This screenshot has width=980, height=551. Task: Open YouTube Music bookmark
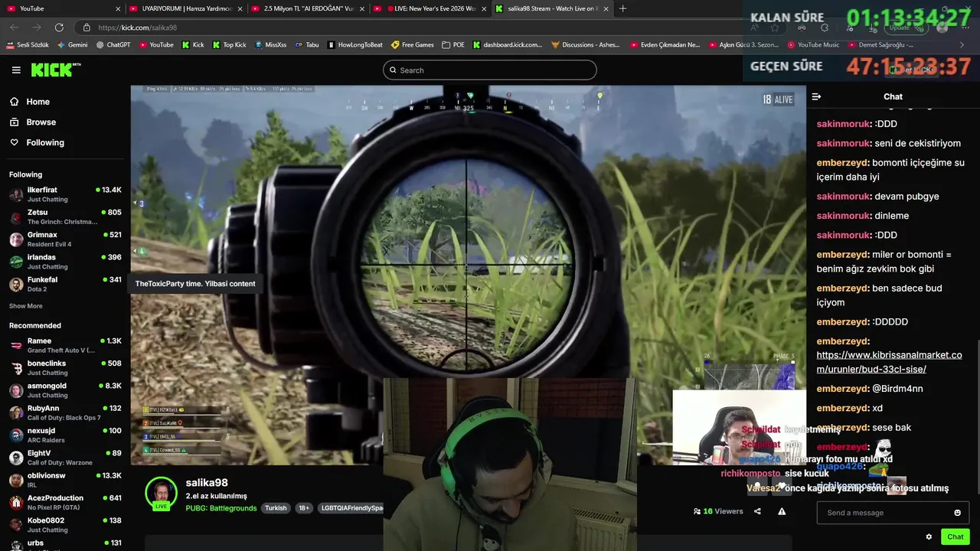[x=813, y=45]
